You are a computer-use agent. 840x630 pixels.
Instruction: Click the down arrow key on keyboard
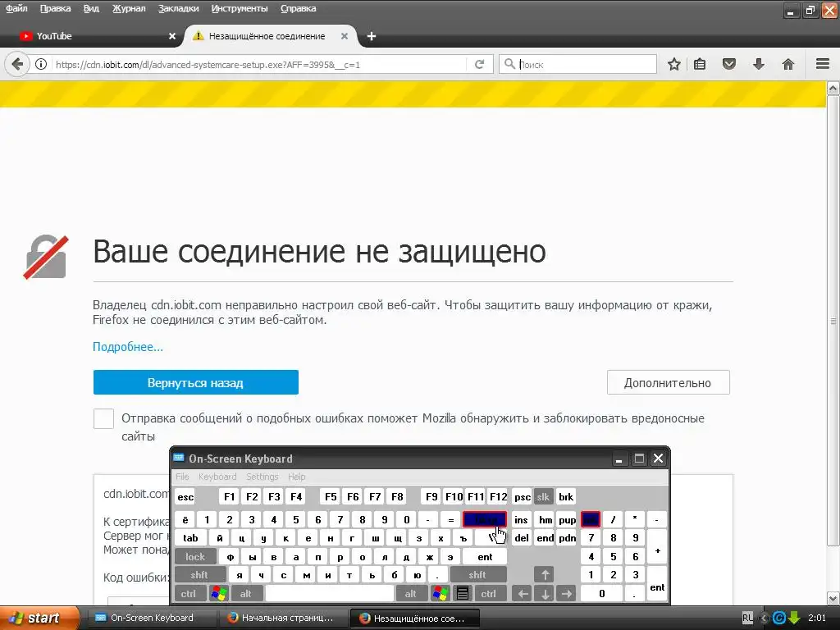coord(545,593)
